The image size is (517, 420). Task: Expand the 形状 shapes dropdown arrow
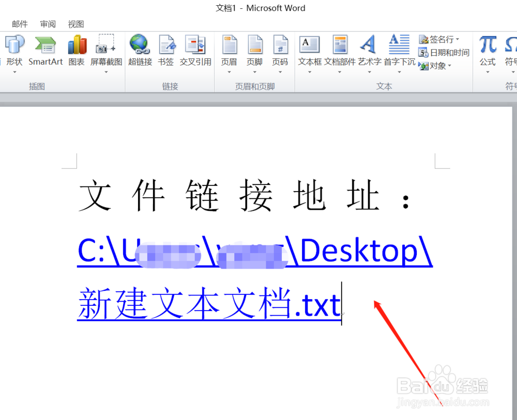[x=14, y=72]
